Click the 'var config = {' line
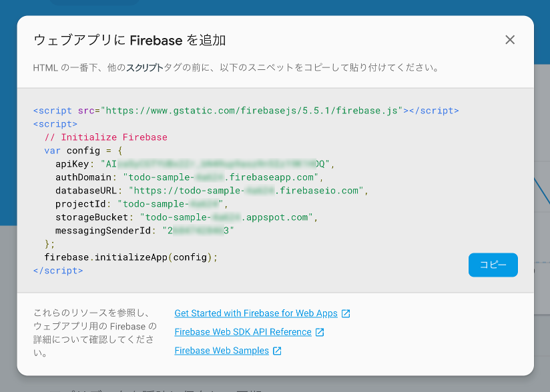The image size is (550, 392). (83, 151)
